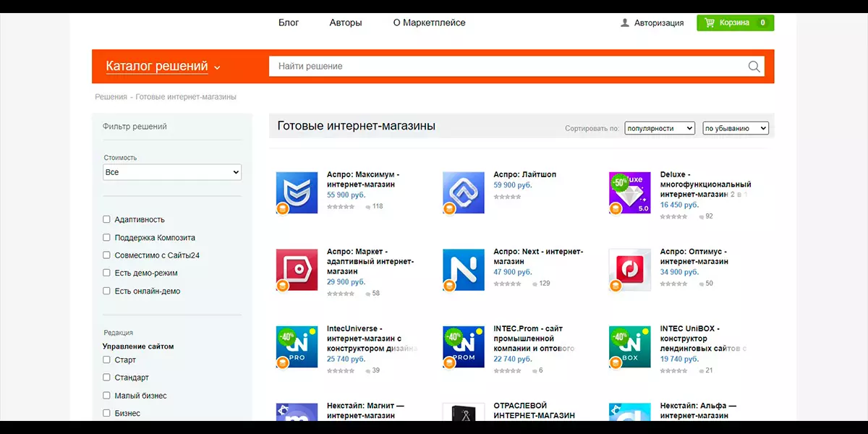Open the Аспро: Оптимус title link
The height and width of the screenshot is (434, 868).
pyautogui.click(x=694, y=257)
